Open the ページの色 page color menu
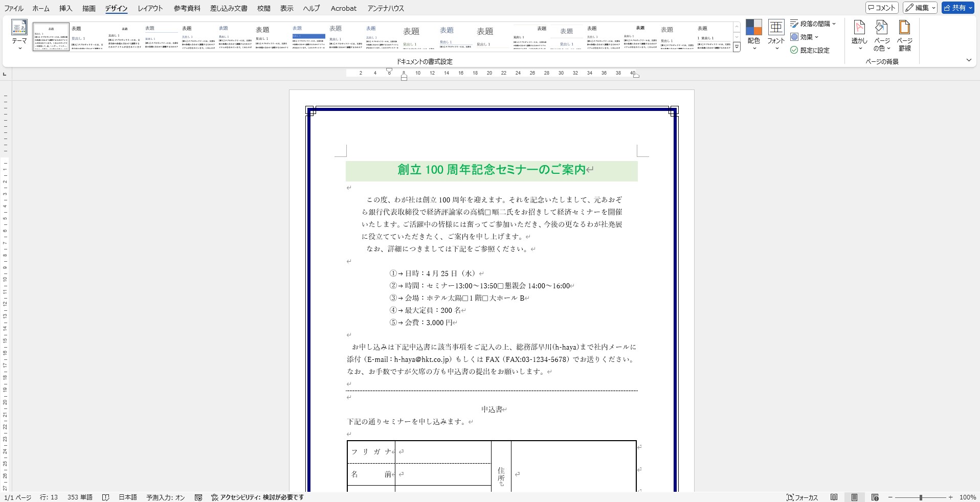Image resolution: width=980 pixels, height=502 pixels. [x=882, y=35]
